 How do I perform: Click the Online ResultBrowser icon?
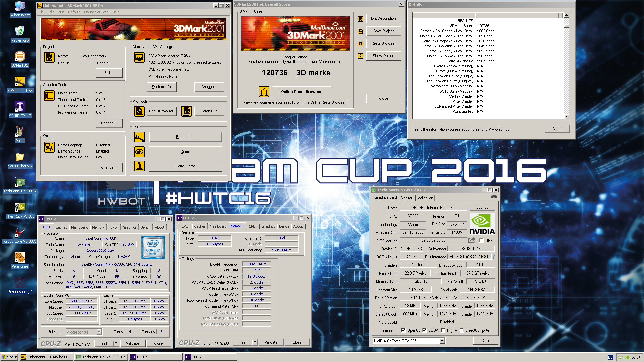[x=264, y=92]
